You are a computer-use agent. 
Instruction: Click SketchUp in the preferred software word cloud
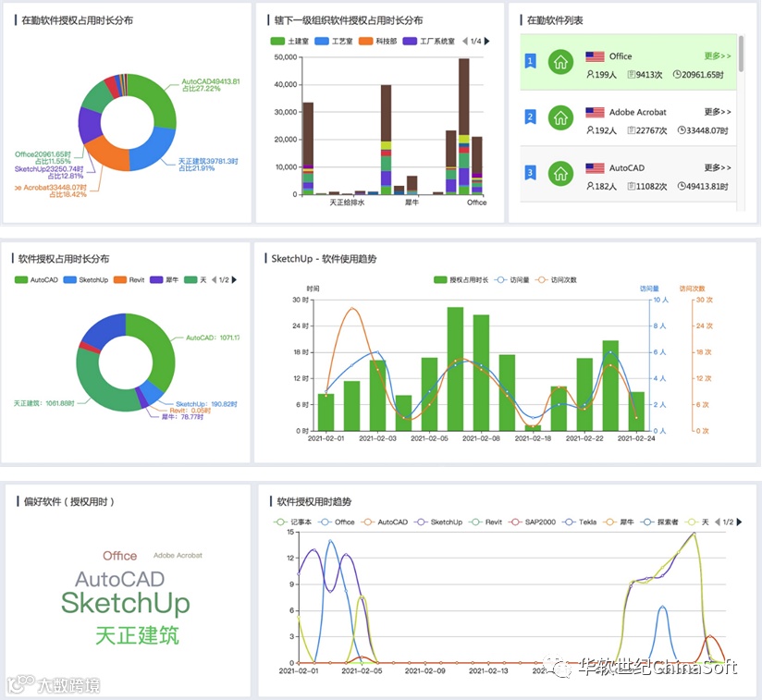126,603
